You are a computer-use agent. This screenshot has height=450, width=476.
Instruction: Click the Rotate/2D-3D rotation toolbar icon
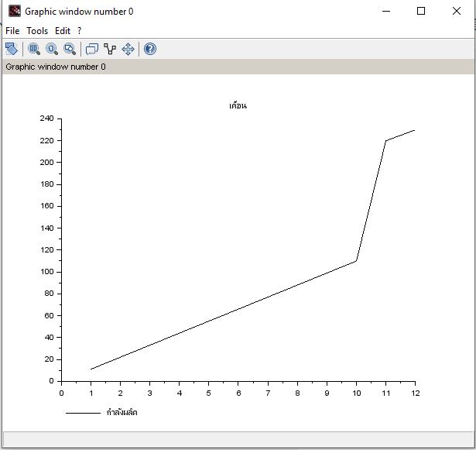click(12, 49)
